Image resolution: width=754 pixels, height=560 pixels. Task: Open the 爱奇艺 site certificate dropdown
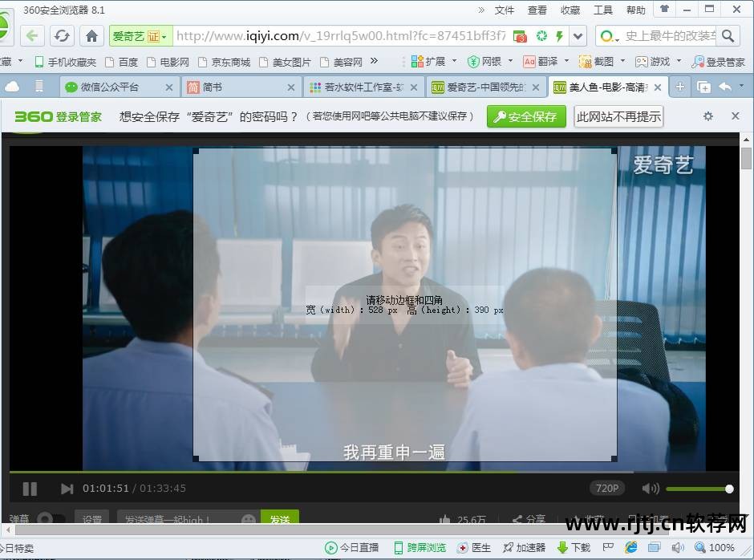pos(140,36)
